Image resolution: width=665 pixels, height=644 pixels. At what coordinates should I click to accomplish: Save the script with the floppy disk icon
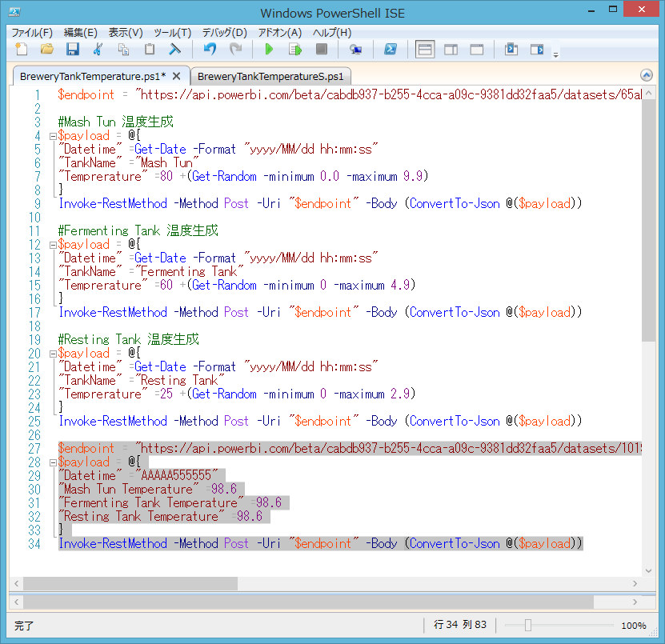[73, 49]
